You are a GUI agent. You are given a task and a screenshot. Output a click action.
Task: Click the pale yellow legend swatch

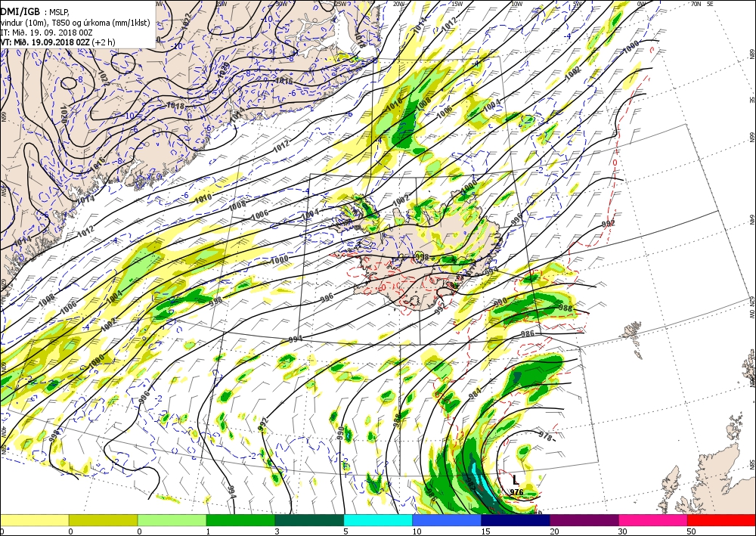point(34,520)
